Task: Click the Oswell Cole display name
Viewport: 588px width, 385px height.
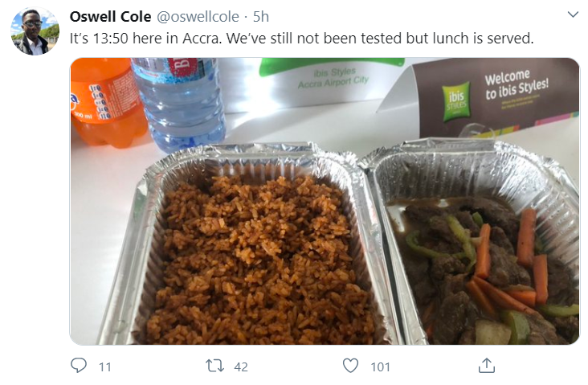Action: coord(110,17)
